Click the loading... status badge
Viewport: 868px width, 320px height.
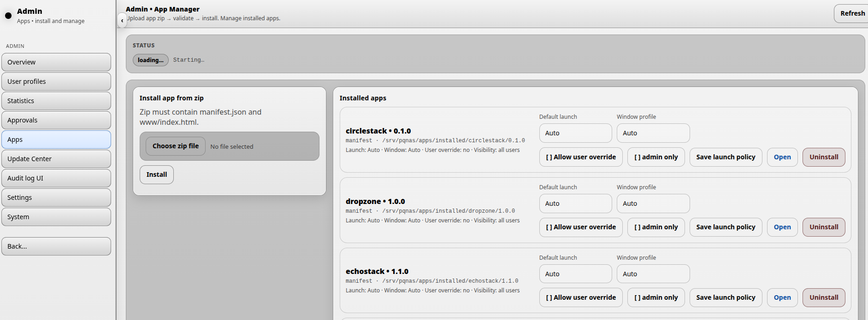click(151, 60)
